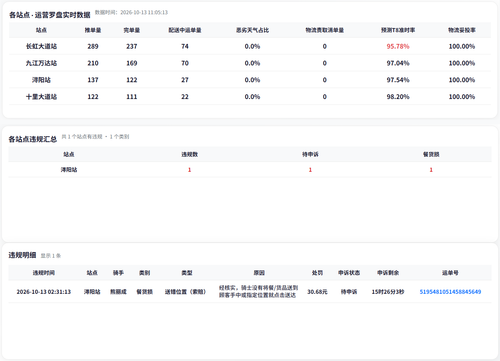Click the 210 pushed-orders value
The image size is (500, 361).
93,63
